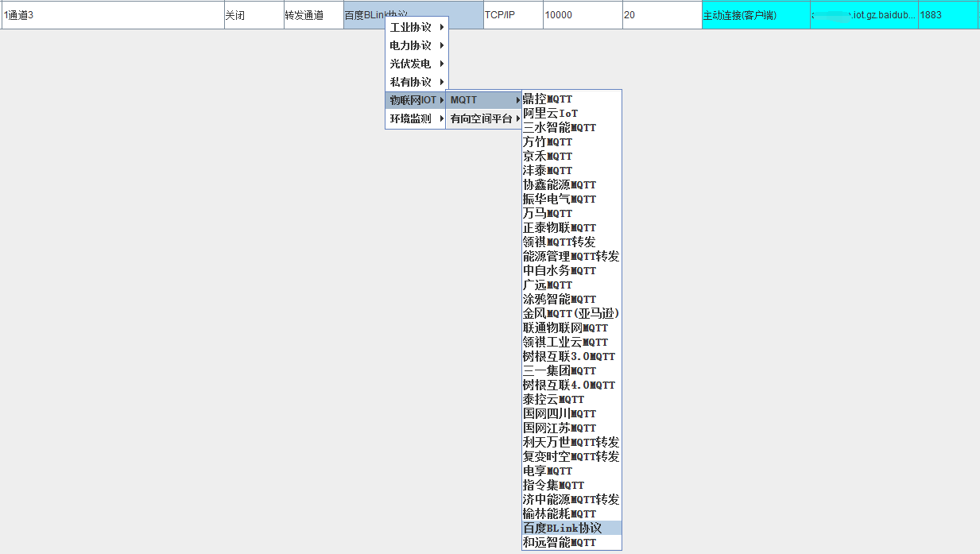Select 涂鸦智能MQTT protocol

[571, 299]
